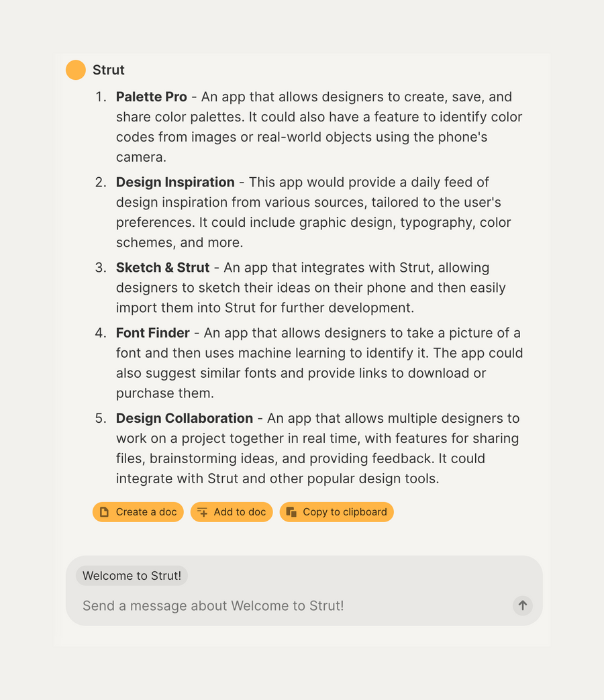This screenshot has width=604, height=700.
Task: Select the bold Palette Pro heading
Action: pos(151,97)
